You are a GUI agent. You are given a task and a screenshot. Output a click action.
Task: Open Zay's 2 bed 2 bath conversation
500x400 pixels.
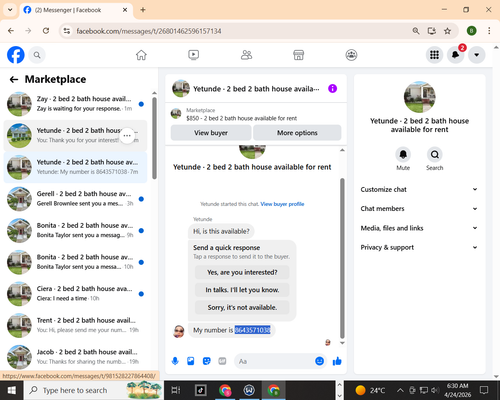click(x=75, y=104)
